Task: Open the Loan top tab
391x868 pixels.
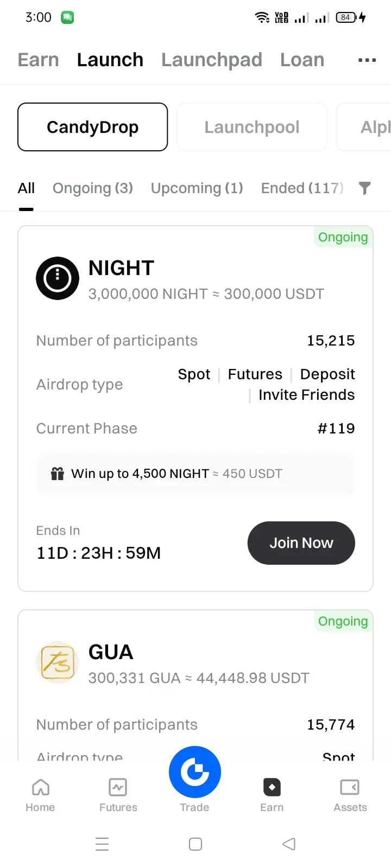Action: (302, 60)
